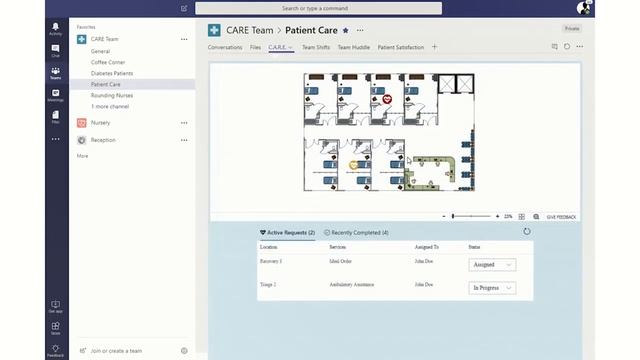Click fit to page grid icon

(522, 217)
